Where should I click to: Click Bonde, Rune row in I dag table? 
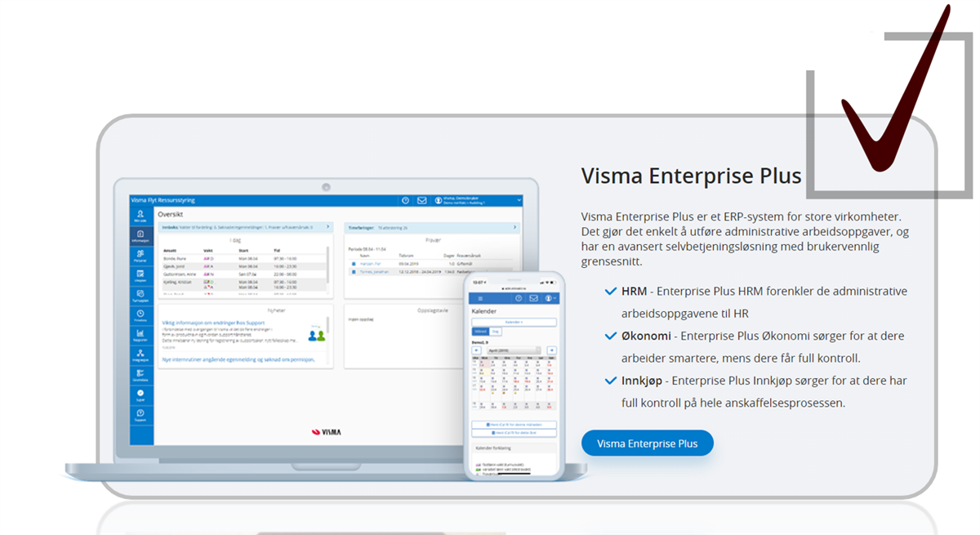point(244,258)
